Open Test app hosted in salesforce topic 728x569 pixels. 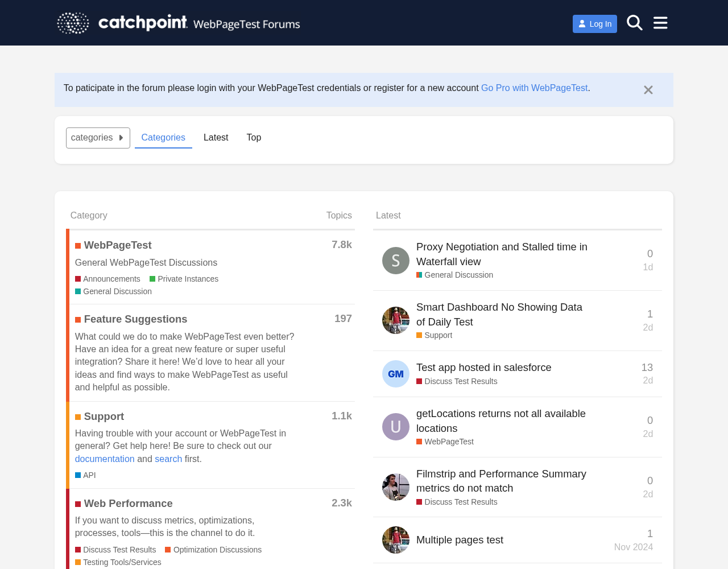pos(484,368)
